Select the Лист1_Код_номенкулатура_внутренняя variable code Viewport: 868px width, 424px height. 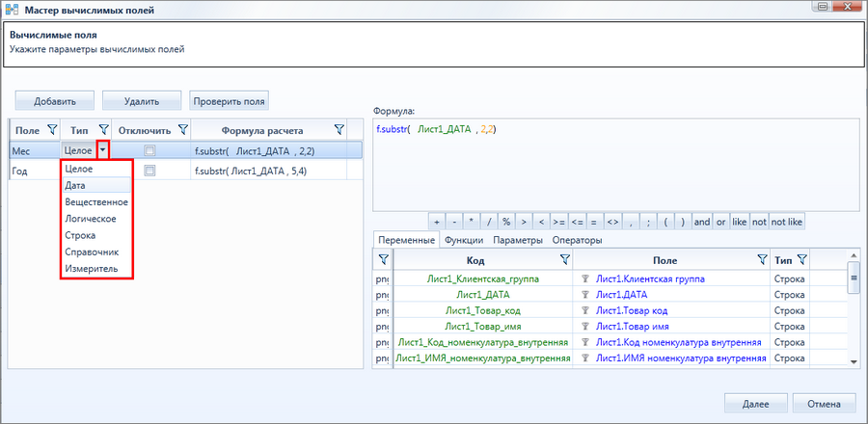(x=483, y=343)
